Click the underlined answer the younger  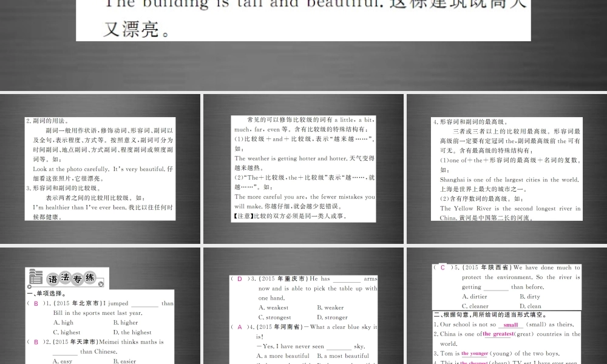coord(474,353)
